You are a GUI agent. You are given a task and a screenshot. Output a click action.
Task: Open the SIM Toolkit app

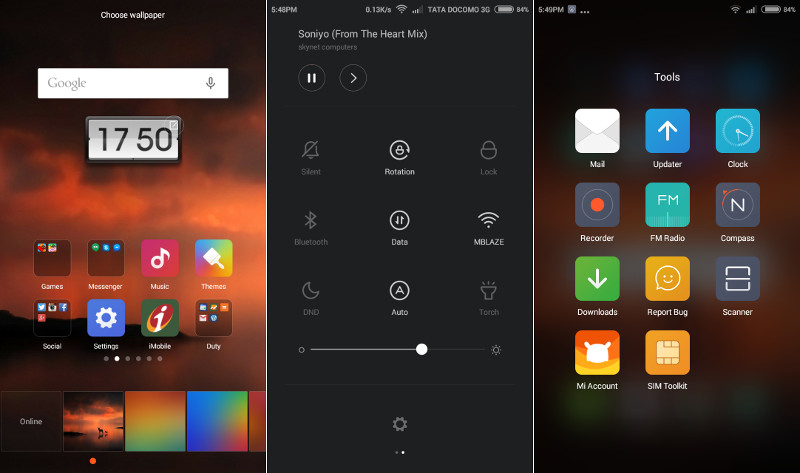tap(667, 353)
